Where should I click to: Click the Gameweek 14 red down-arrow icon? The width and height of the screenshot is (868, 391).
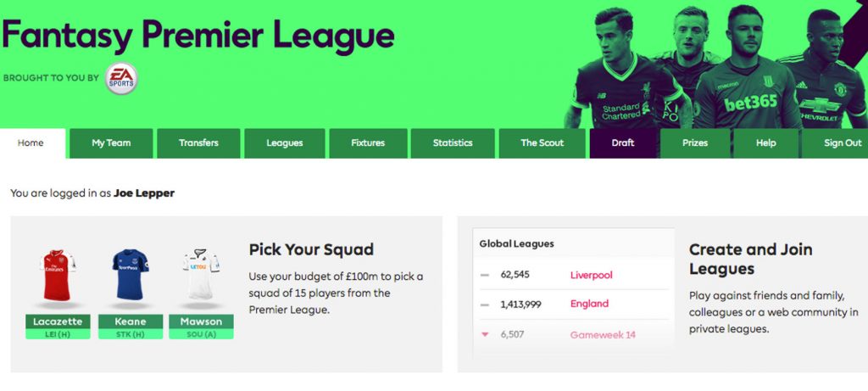[485, 334]
